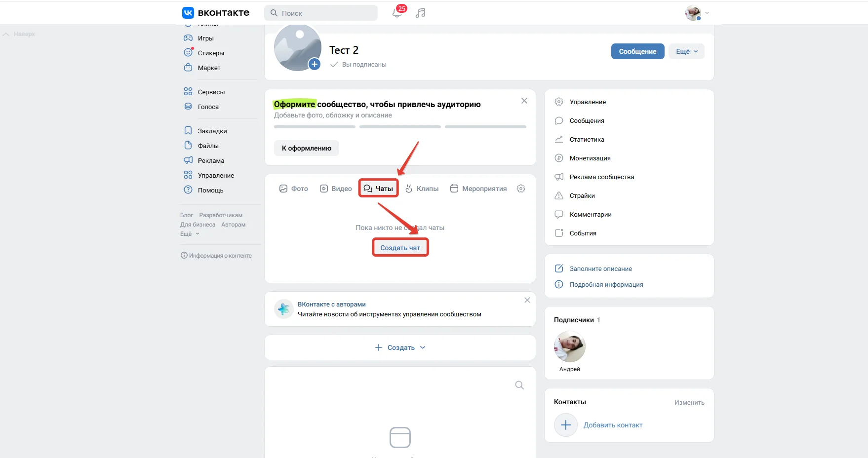Click the plus icon for adding contact
Image resolution: width=868 pixels, height=458 pixels.
click(x=566, y=425)
